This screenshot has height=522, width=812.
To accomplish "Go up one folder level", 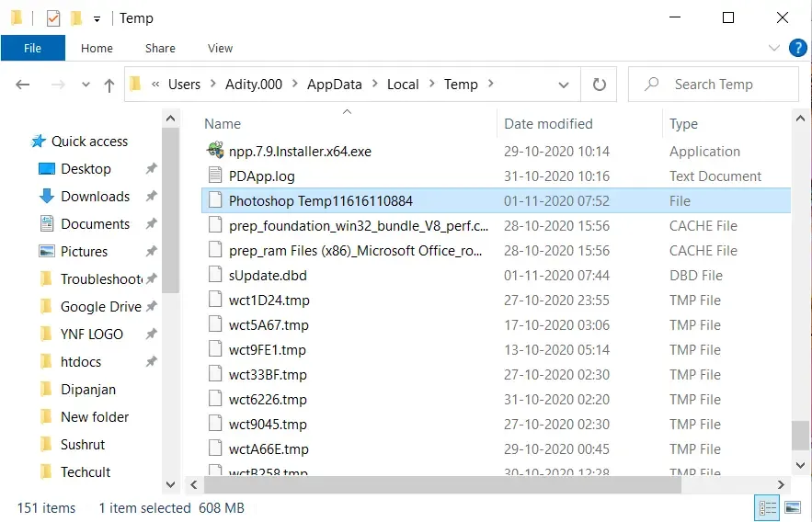I will point(109,85).
